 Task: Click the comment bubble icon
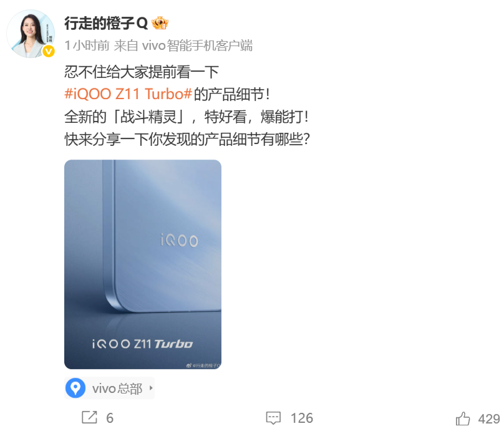pyautogui.click(x=274, y=418)
